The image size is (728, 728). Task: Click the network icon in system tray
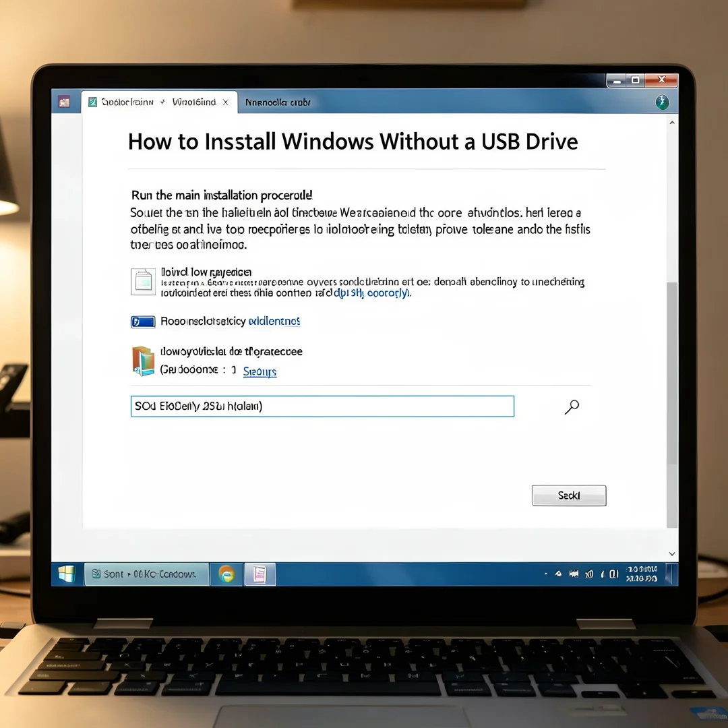click(x=574, y=574)
